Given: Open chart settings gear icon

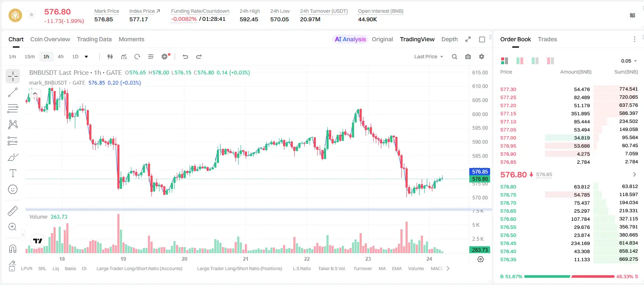Looking at the screenshot, I should tap(482, 57).
